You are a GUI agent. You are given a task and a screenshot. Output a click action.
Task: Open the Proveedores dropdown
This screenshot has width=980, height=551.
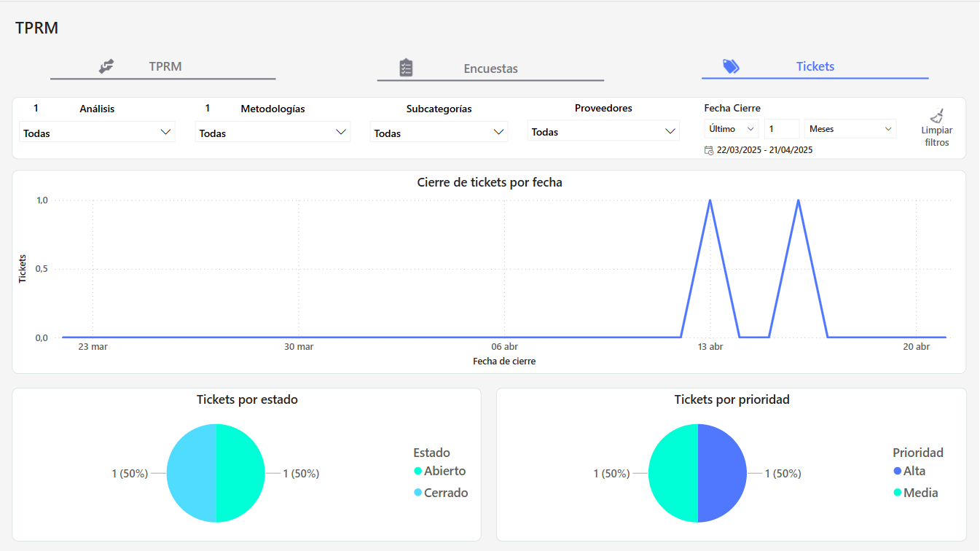click(603, 132)
